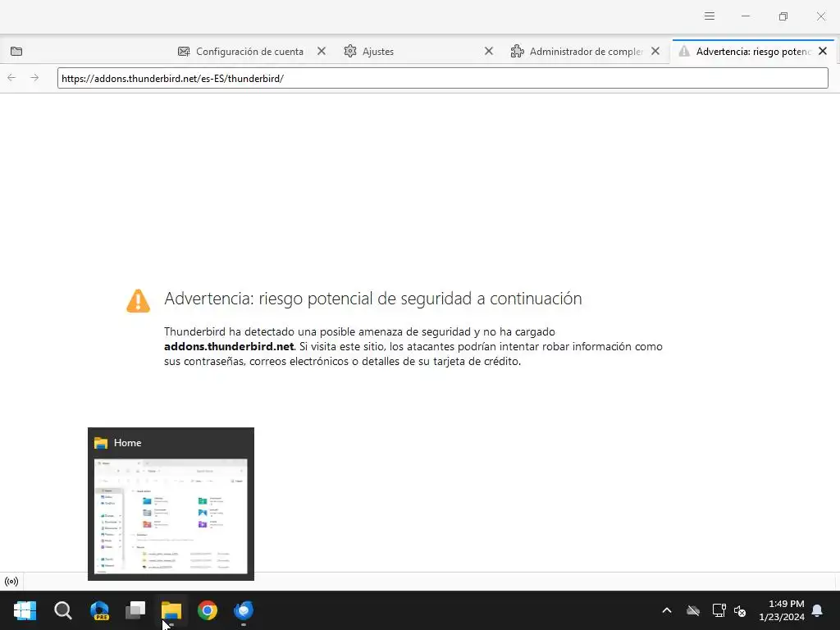840x630 pixels.
Task: Go forward with the forward arrow
Action: (34, 78)
